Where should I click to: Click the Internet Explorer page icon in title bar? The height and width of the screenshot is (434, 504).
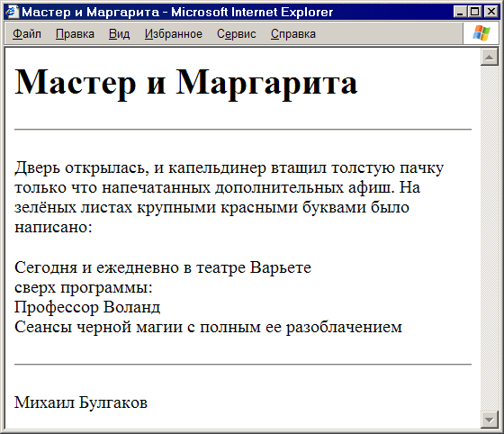pos(12,12)
